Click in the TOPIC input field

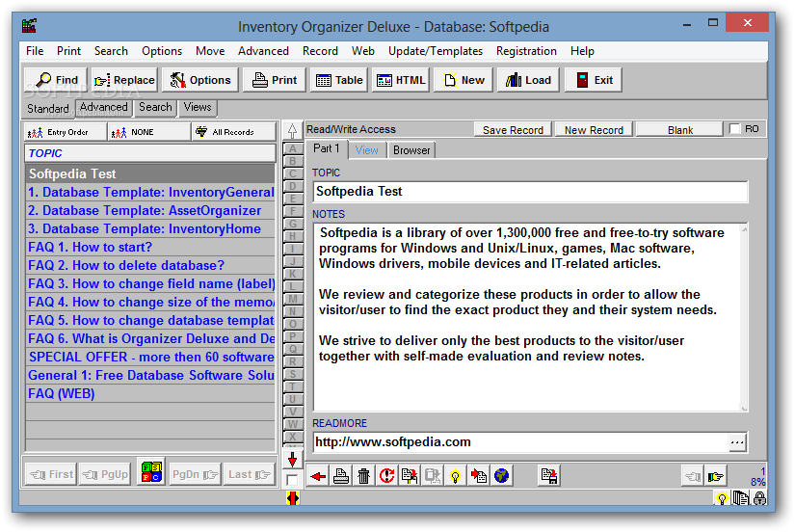[x=530, y=192]
